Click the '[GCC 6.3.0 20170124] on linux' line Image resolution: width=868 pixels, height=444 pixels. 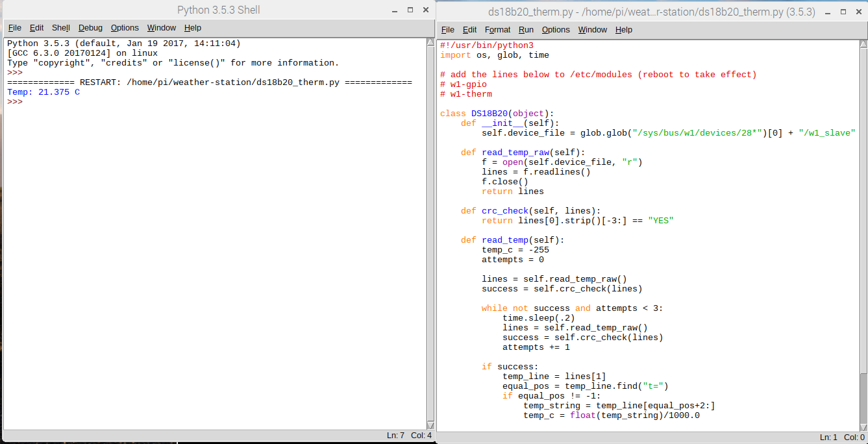tap(82, 53)
